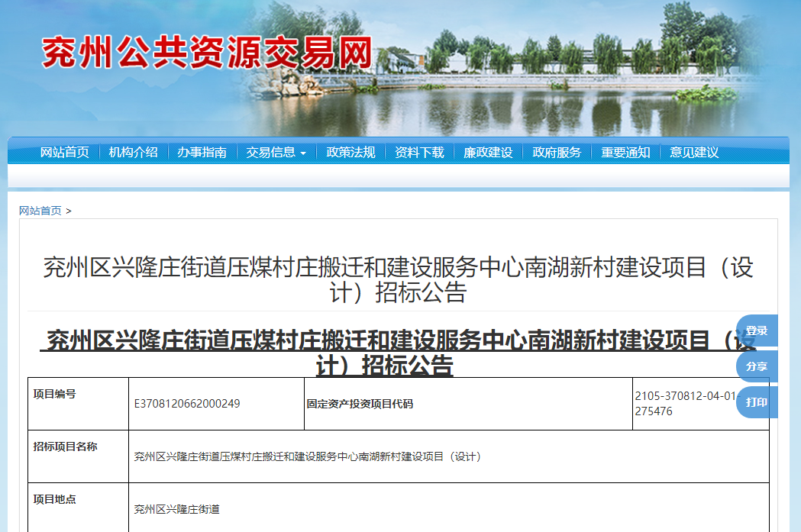Viewport: 801px width, 532px height.
Task: Open 资料下载 page
Action: click(x=419, y=152)
